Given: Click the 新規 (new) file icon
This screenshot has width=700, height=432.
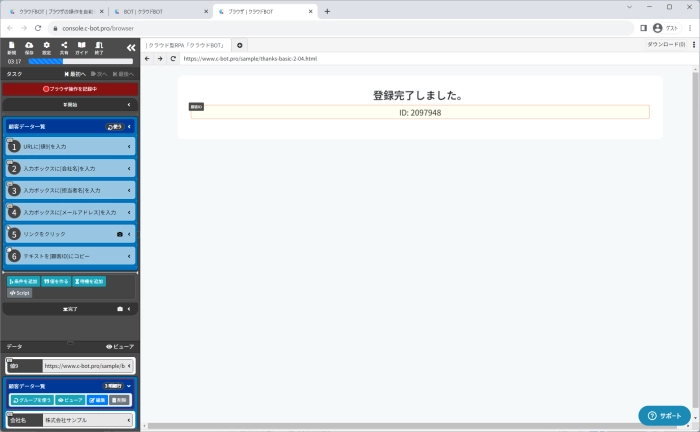Looking at the screenshot, I should click(11, 48).
